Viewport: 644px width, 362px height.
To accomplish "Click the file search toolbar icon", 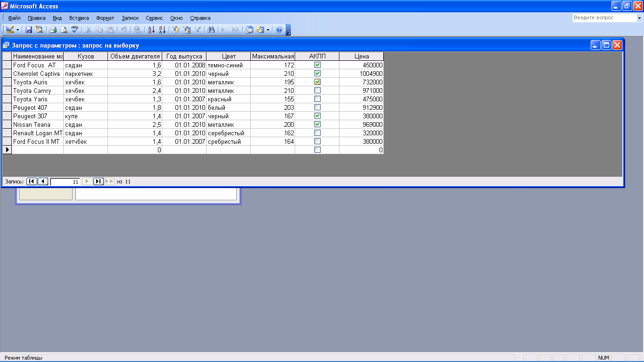I will (x=39, y=30).
